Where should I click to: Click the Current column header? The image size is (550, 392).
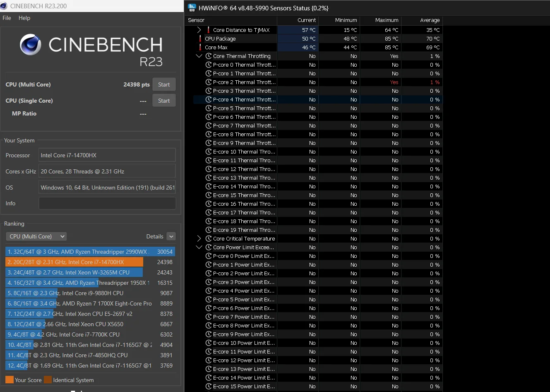(307, 20)
